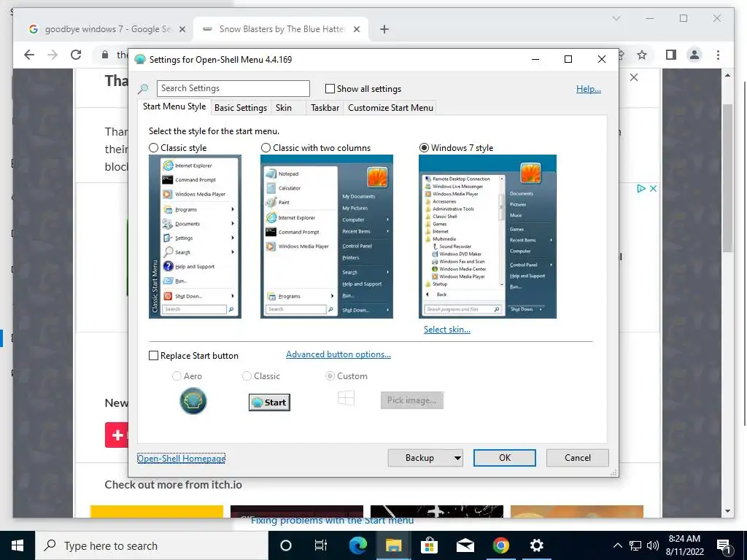Viewport: 747px width, 560px height.
Task: Click the Classic Start button preview image
Action: 269,402
